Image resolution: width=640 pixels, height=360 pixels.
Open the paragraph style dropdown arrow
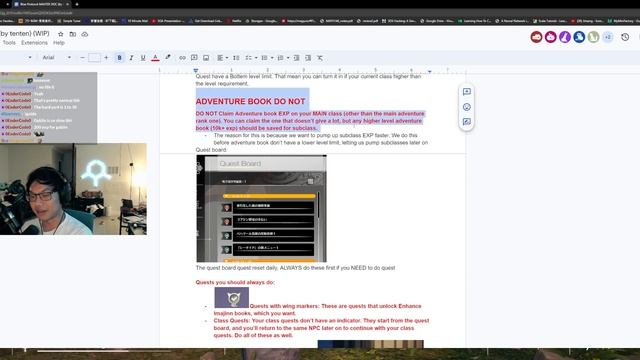[30, 58]
